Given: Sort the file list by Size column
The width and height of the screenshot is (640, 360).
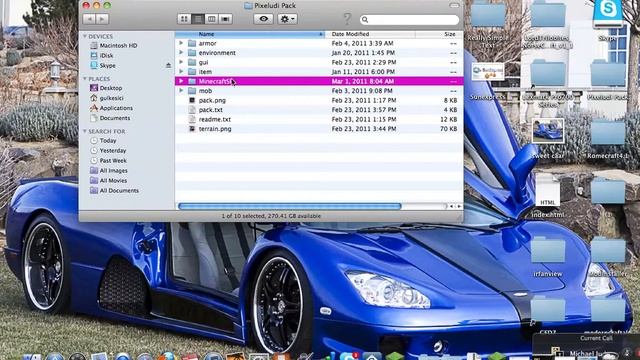Looking at the screenshot, I should point(439,34).
